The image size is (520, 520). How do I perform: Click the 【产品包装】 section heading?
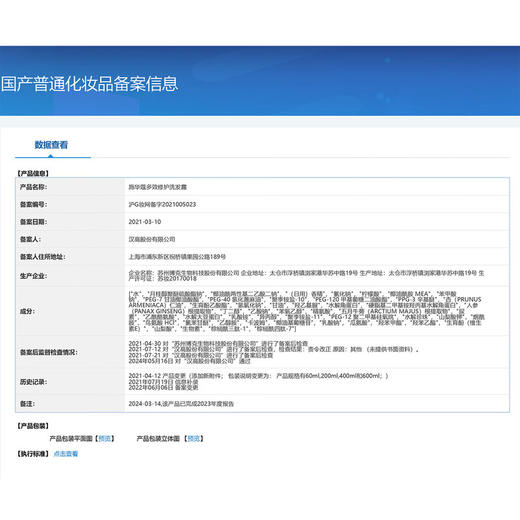(33, 426)
